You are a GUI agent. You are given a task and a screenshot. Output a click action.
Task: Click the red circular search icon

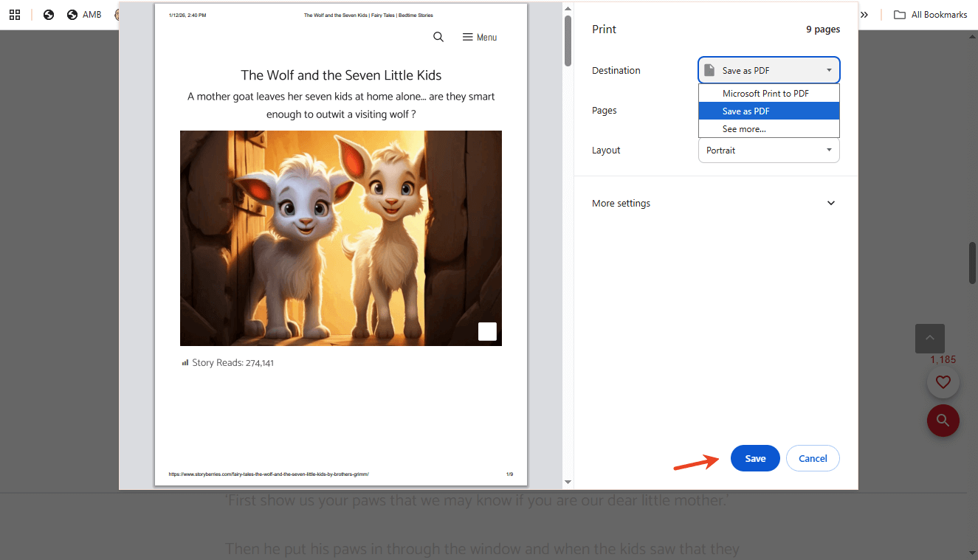[943, 420]
